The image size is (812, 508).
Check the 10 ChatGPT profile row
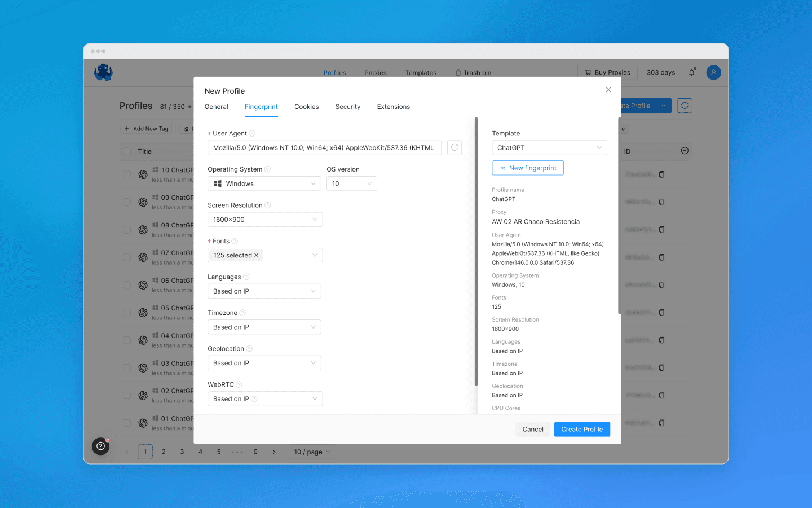127,174
